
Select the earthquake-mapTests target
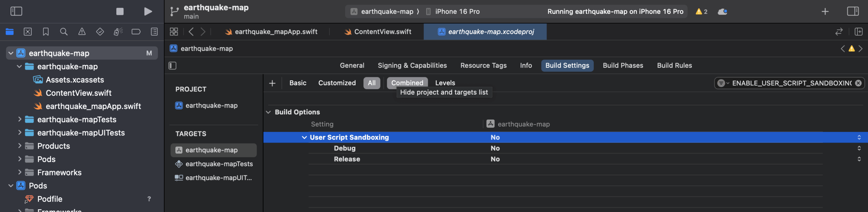tap(214, 164)
